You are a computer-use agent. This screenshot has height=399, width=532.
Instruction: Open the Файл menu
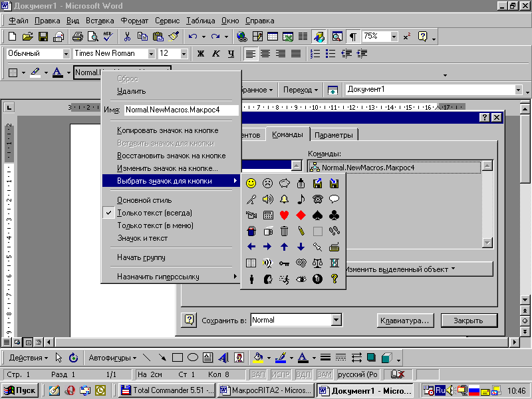[19, 21]
